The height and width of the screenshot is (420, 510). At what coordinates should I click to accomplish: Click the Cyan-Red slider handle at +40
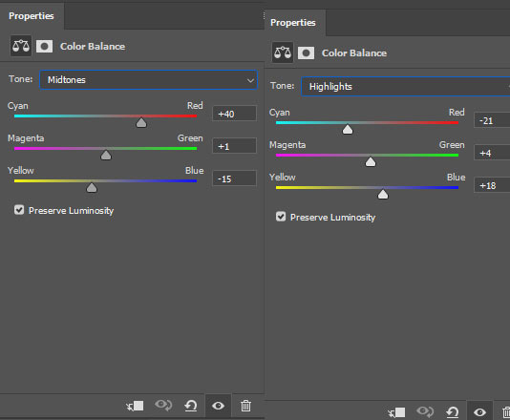point(141,122)
